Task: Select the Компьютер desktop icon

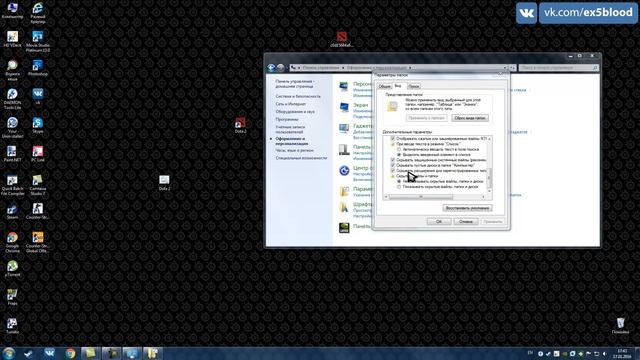Action: (12, 11)
